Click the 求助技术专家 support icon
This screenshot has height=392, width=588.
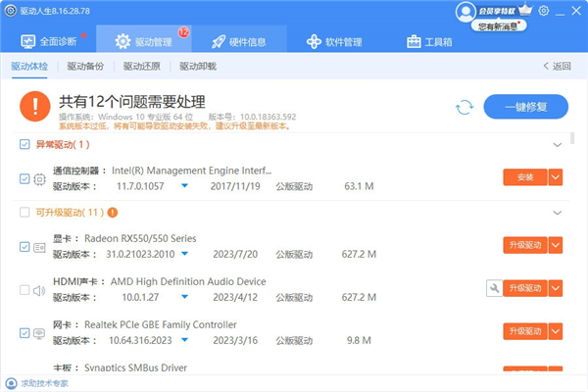coord(11,383)
